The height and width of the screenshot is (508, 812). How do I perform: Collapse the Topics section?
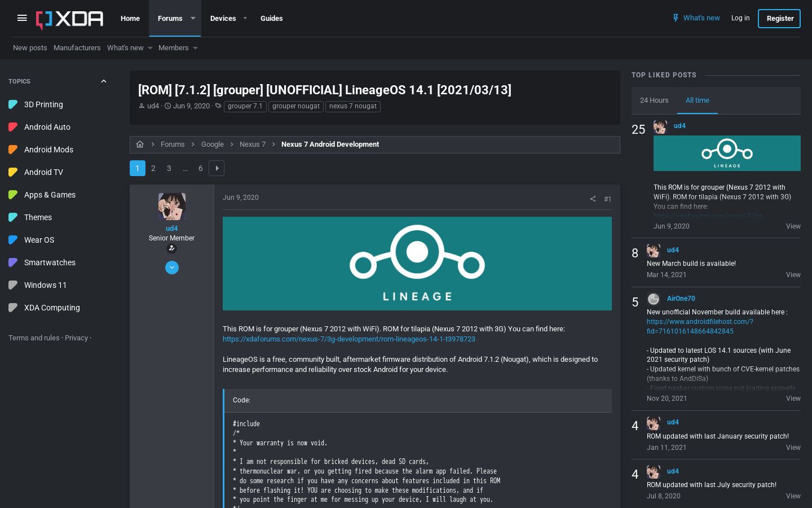pyautogui.click(x=104, y=81)
